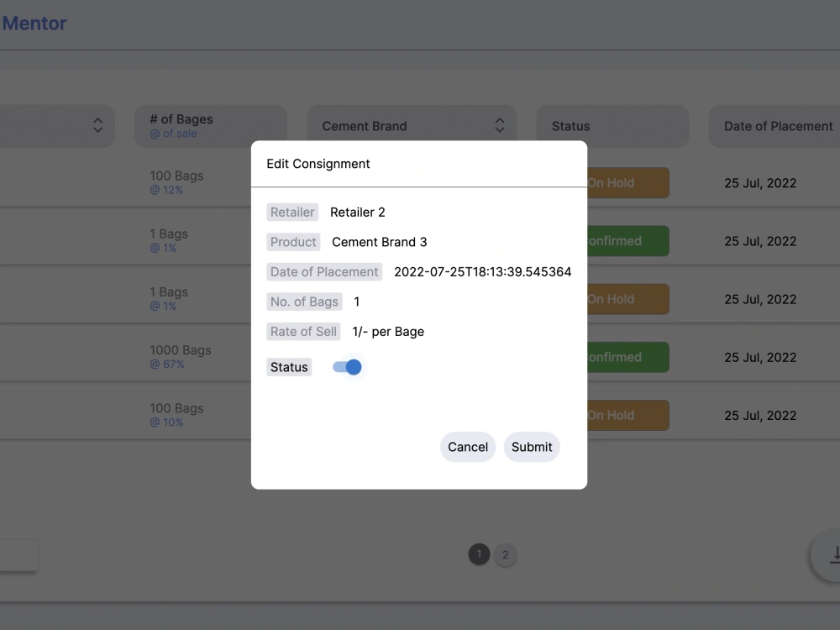The width and height of the screenshot is (840, 630).
Task: Sort by Cement Brand column arrows
Action: (499, 125)
